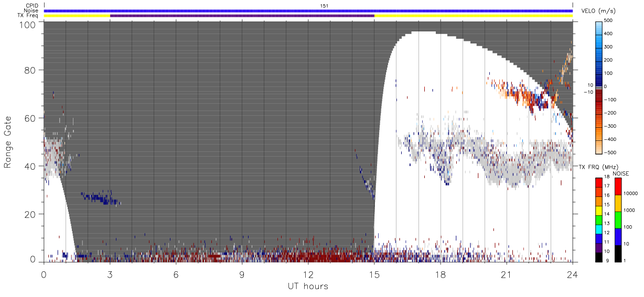Screen dimensions: 644x297
Task: Click the CPID label at top left
Action: pyautogui.click(x=31, y=6)
